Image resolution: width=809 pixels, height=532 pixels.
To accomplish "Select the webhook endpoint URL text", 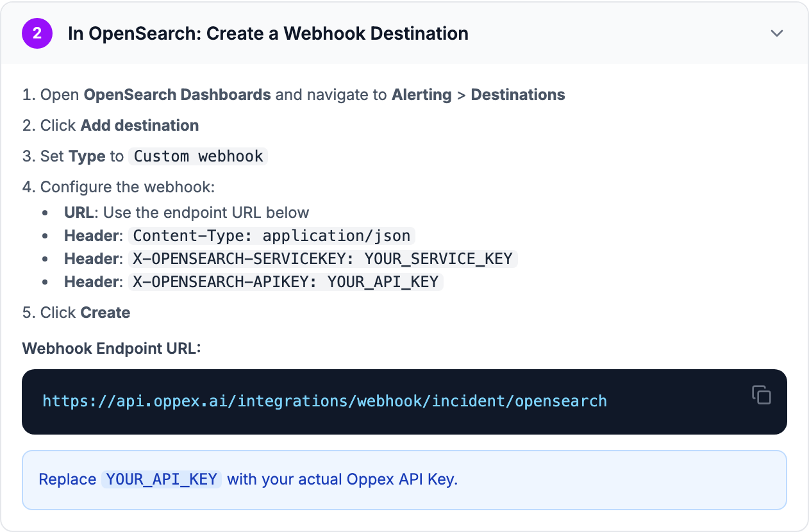I will click(x=324, y=401).
